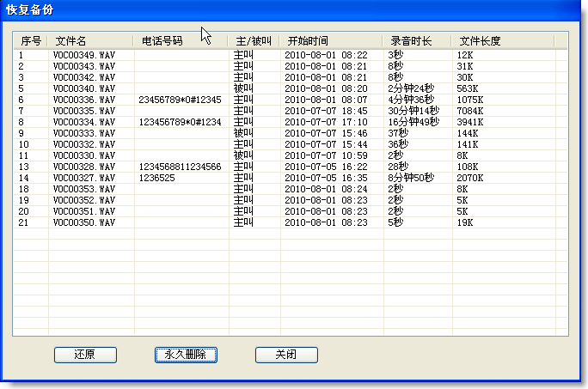Select file VOC00353.WAV
The image size is (588, 389).
[x=84, y=189]
